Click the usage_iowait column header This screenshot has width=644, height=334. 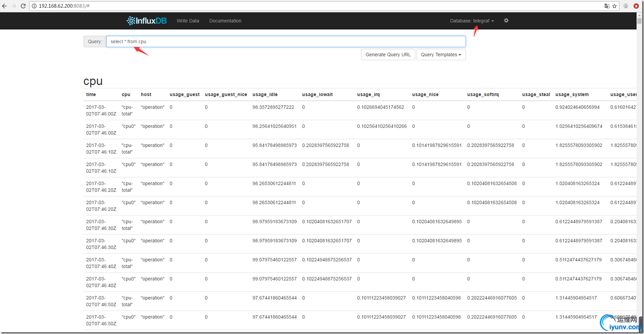point(318,95)
